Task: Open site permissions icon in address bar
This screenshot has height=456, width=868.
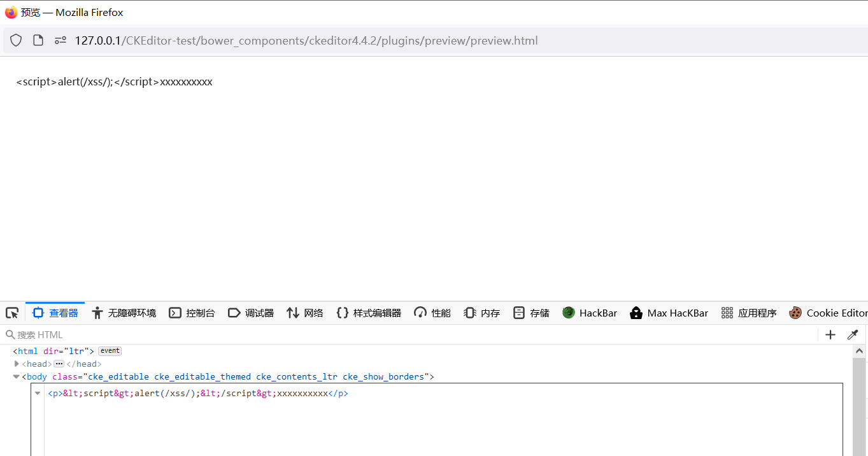Action: pyautogui.click(x=60, y=41)
